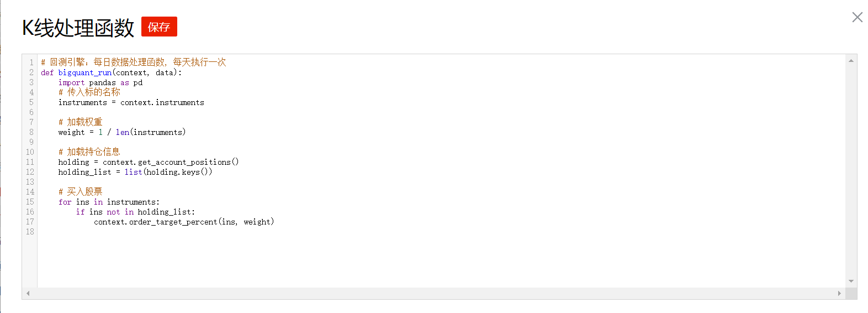Click 'order_target_percent' in line 17
The height and width of the screenshot is (313, 868).
click(x=173, y=222)
